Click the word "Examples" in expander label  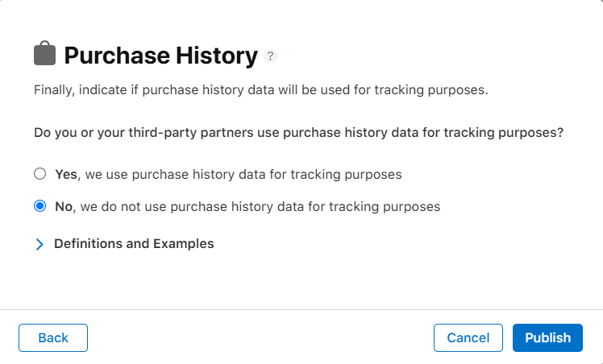tap(185, 243)
